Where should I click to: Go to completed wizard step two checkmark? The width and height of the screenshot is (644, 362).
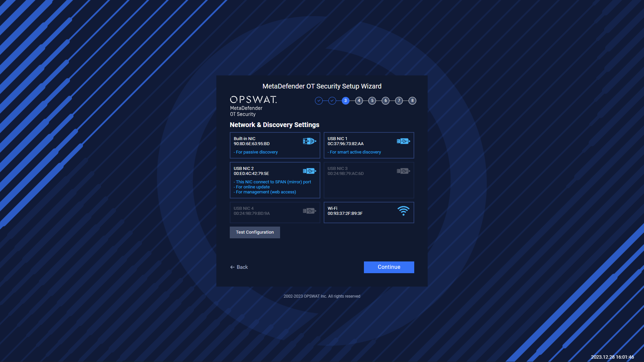pos(332,101)
